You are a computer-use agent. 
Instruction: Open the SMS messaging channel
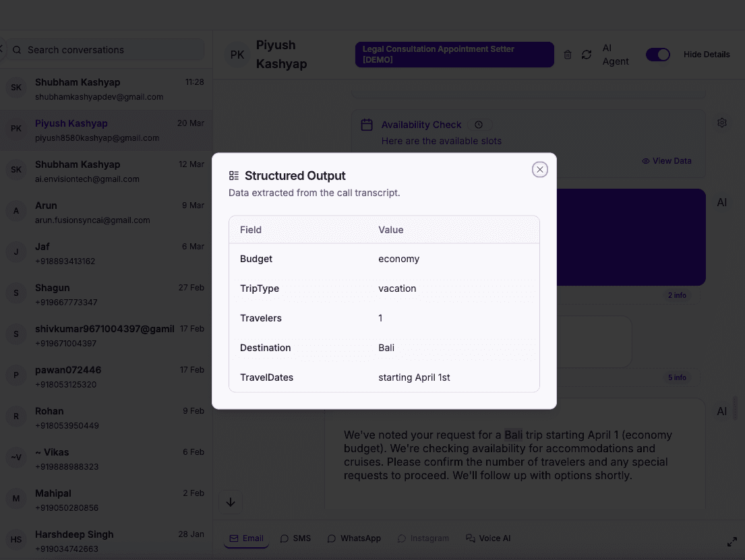pyautogui.click(x=295, y=538)
